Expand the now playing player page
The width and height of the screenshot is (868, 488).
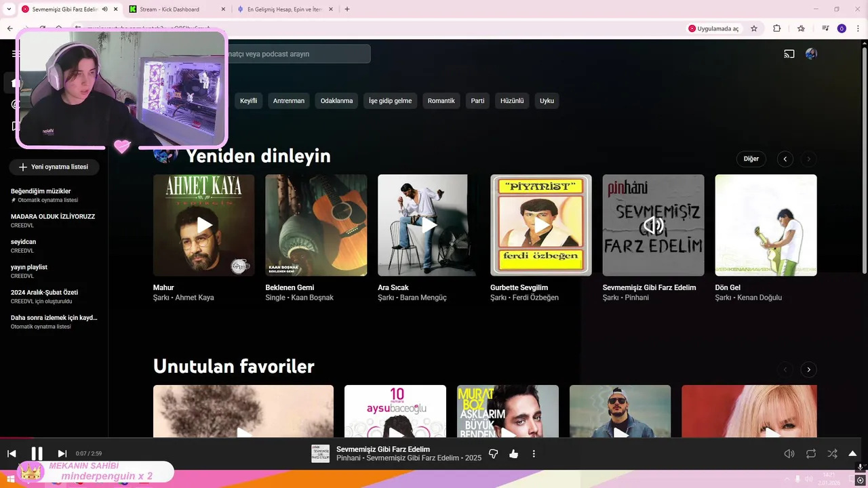pyautogui.click(x=852, y=453)
